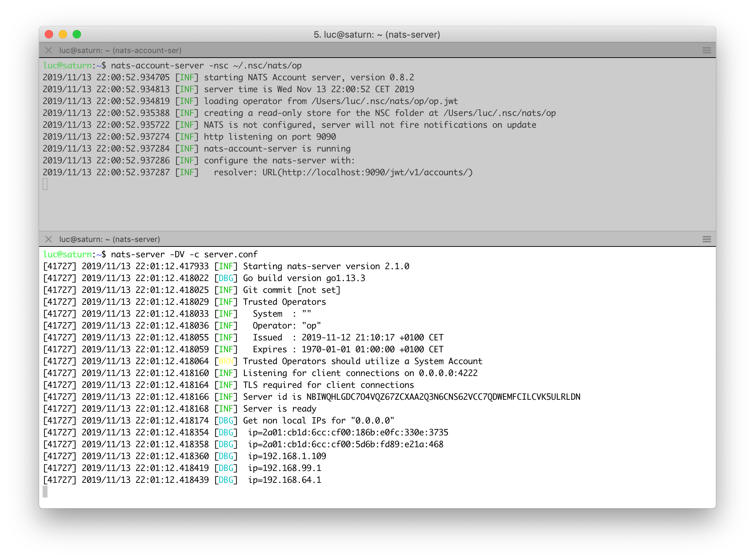Click the window title luc@saturn nats-server
This screenshot has height=560, width=755.
[377, 35]
